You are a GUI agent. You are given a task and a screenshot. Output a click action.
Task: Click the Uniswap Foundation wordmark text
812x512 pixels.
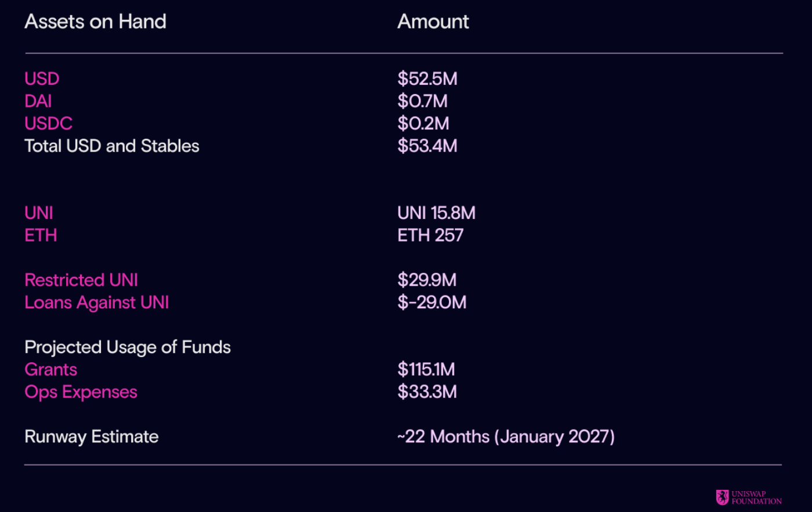pos(756,497)
